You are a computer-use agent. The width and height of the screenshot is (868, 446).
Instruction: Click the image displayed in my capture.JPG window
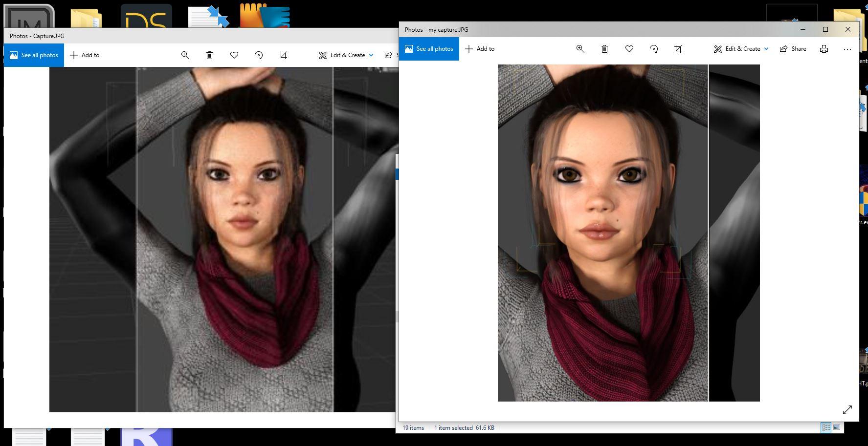click(x=629, y=233)
